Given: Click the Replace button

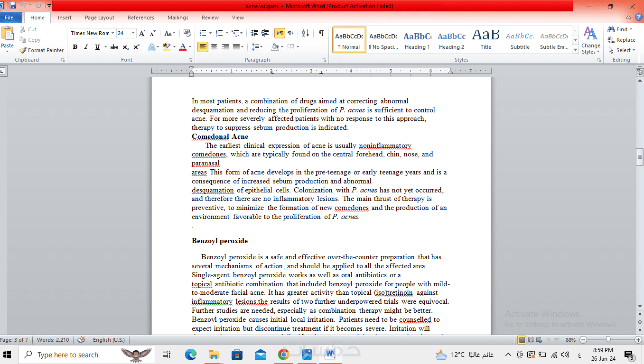Looking at the screenshot, I should coord(622,40).
